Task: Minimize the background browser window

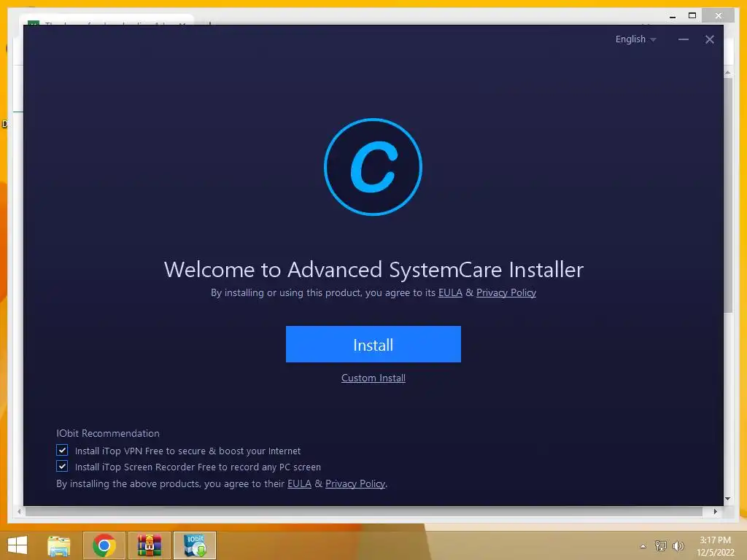Action: click(x=673, y=16)
